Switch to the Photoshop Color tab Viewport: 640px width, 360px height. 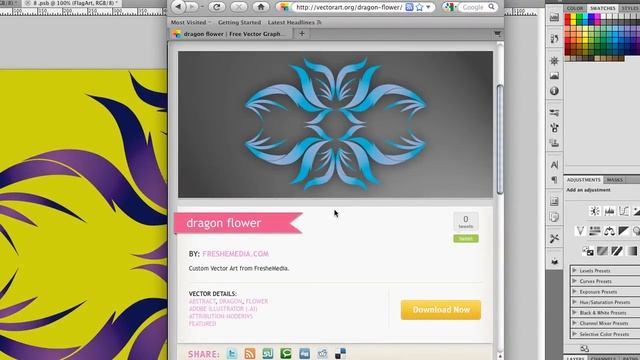(x=575, y=8)
